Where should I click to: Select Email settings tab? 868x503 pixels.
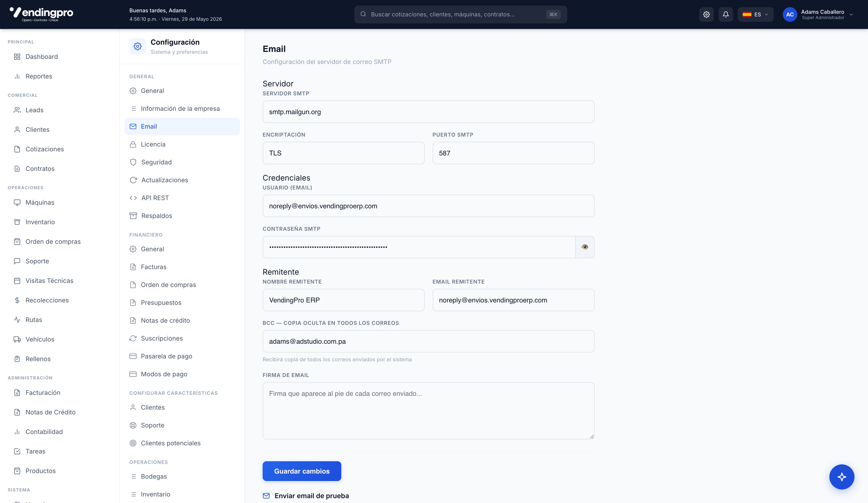(182, 126)
